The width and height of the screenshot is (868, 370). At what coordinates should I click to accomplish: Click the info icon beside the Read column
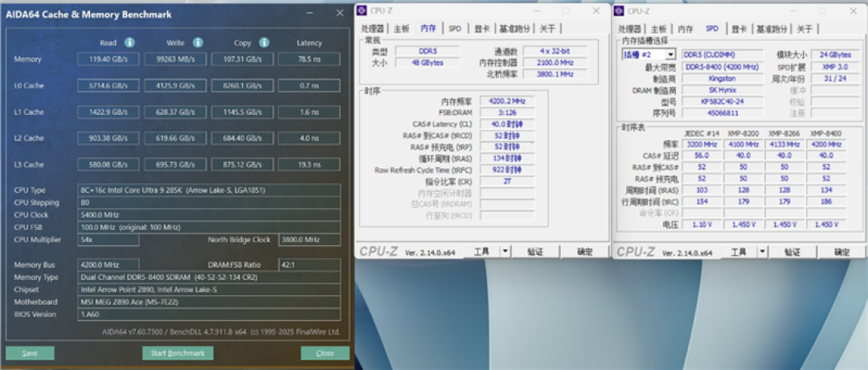pyautogui.click(x=129, y=43)
